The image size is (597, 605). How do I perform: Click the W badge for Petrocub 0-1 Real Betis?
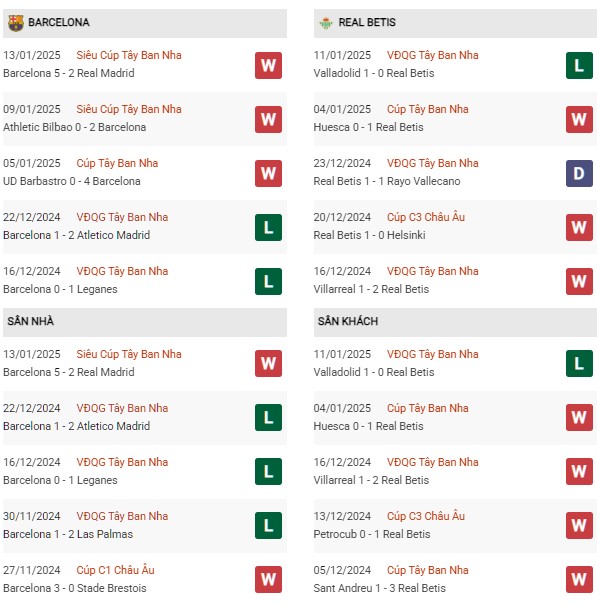click(x=579, y=525)
